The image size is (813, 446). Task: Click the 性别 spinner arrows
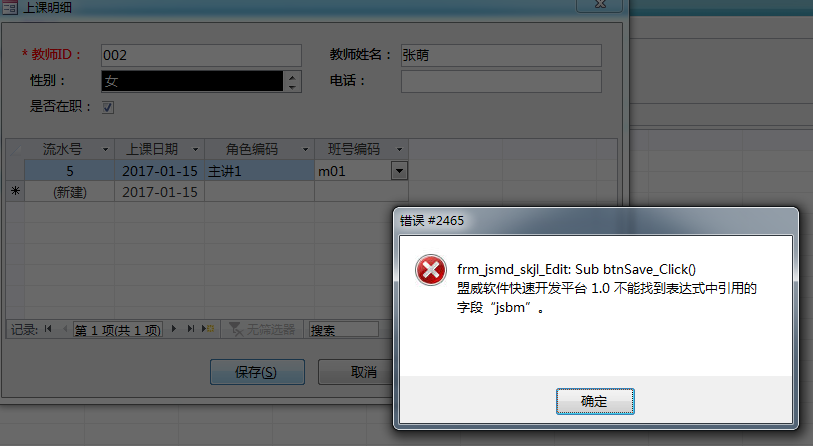click(292, 81)
